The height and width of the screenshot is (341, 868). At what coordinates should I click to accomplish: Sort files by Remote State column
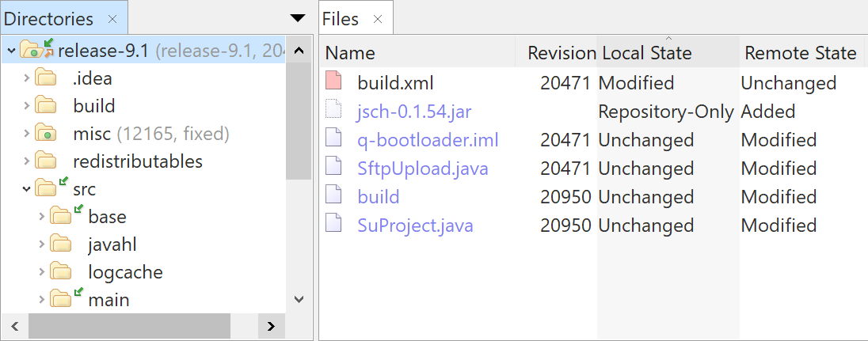click(x=800, y=53)
